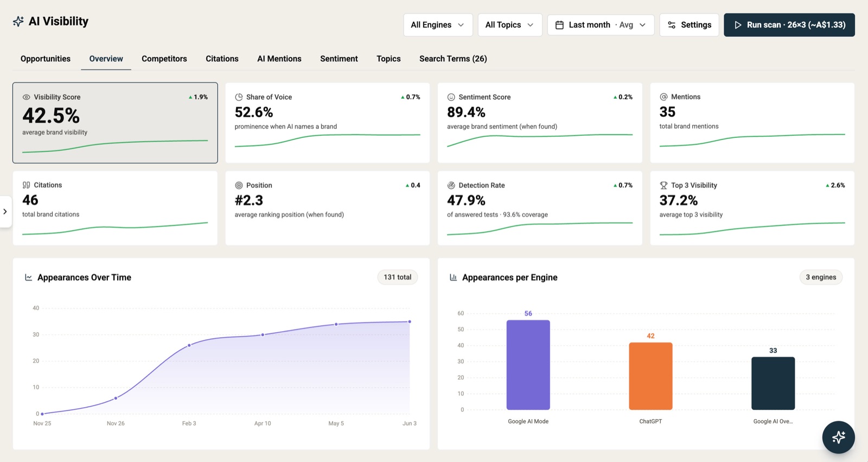Expand the collapsed sidebar with the chevron handle
Image resolution: width=868 pixels, height=462 pixels.
point(5,212)
